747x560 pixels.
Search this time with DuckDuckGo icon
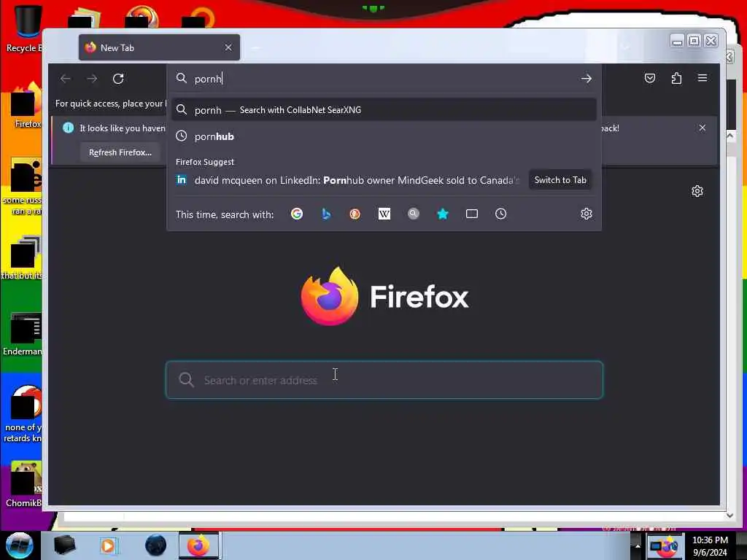(355, 214)
